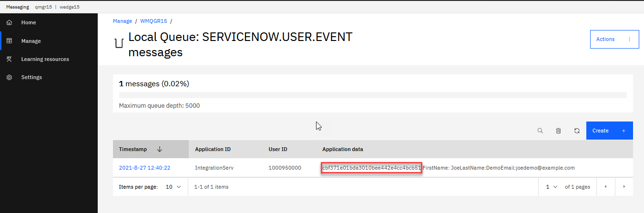The height and width of the screenshot is (213, 644).
Task: Go to next page arrow
Action: point(624,187)
